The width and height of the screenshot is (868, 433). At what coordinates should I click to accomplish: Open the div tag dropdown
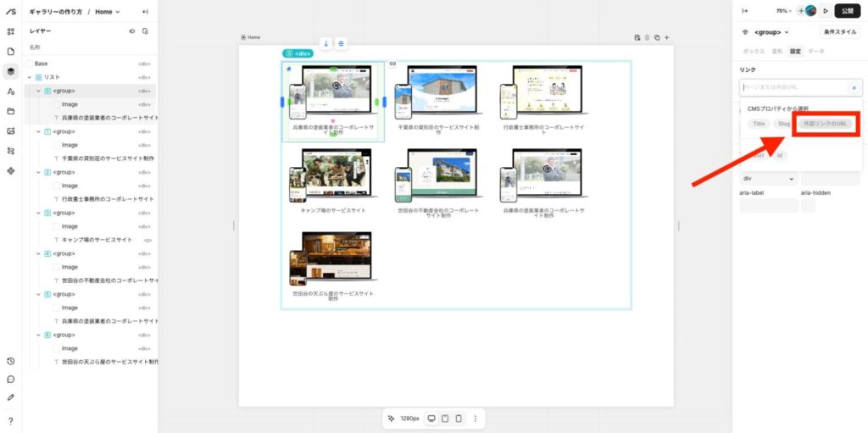769,179
